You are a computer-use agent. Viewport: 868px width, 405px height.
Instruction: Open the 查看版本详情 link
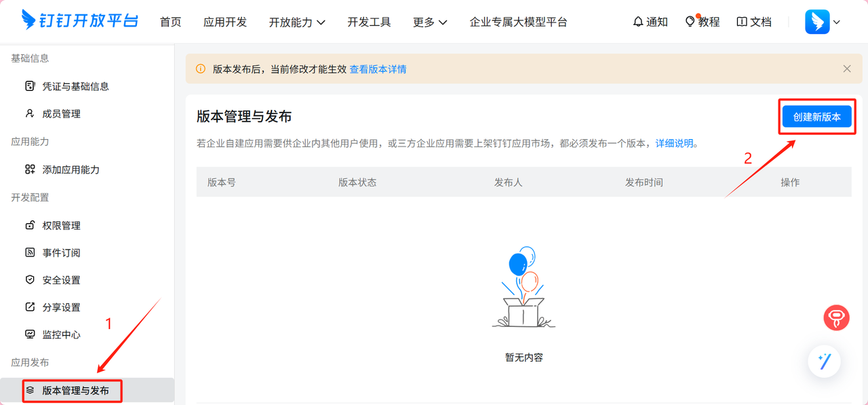coord(378,69)
